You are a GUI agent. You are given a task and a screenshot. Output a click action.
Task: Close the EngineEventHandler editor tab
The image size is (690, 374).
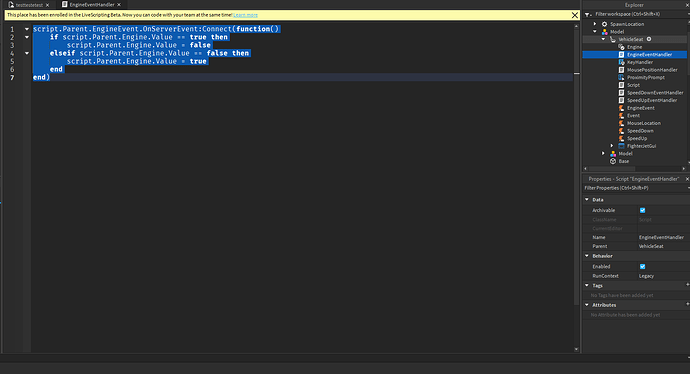click(x=119, y=4)
